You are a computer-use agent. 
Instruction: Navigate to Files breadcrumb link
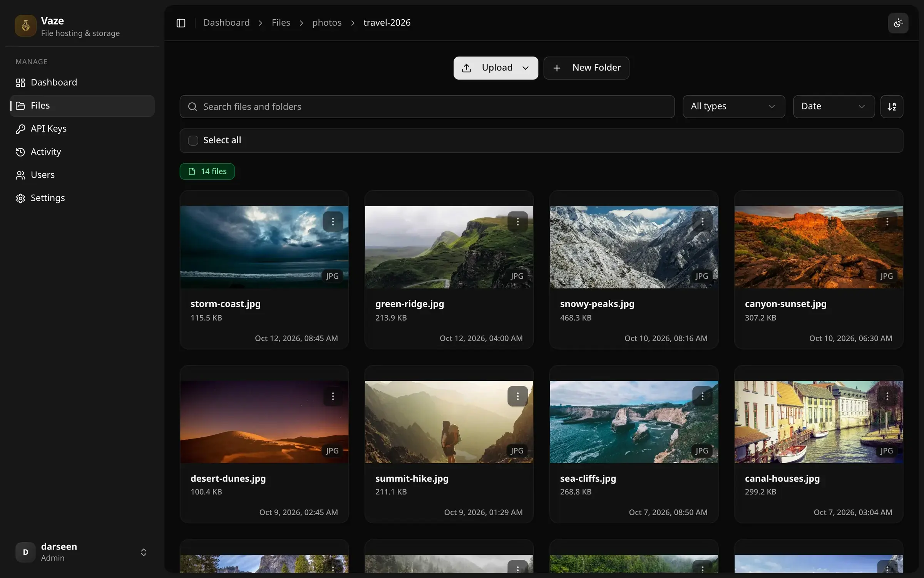point(281,23)
